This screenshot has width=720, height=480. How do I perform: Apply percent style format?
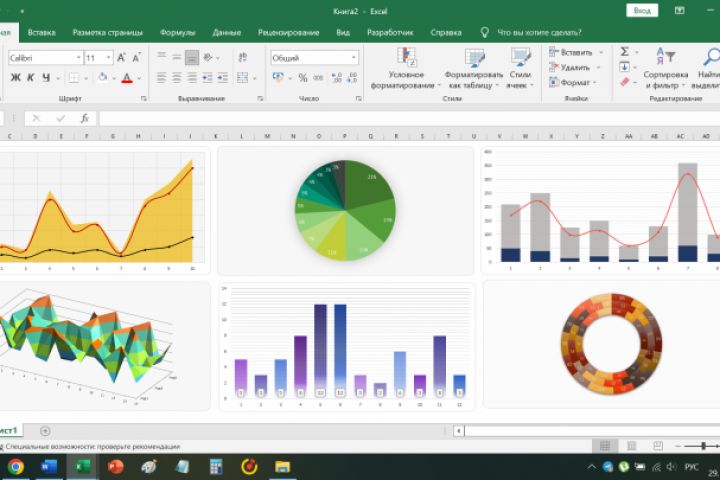(x=303, y=78)
